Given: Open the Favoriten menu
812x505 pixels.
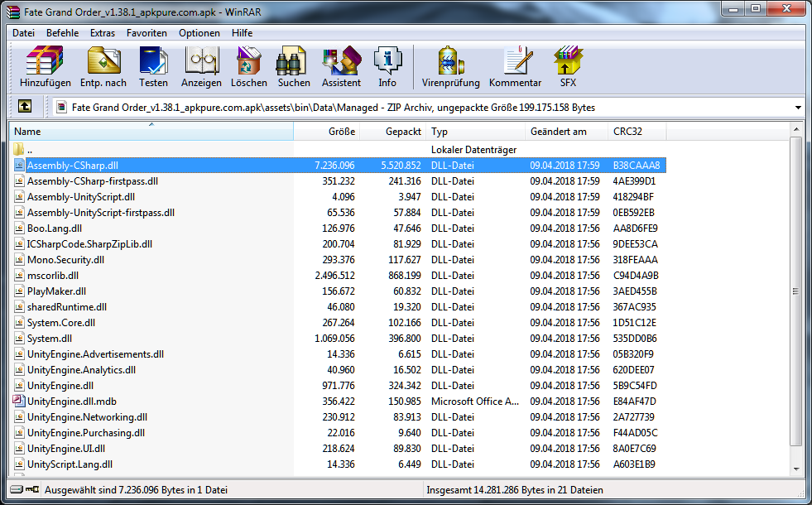Looking at the screenshot, I should (147, 32).
